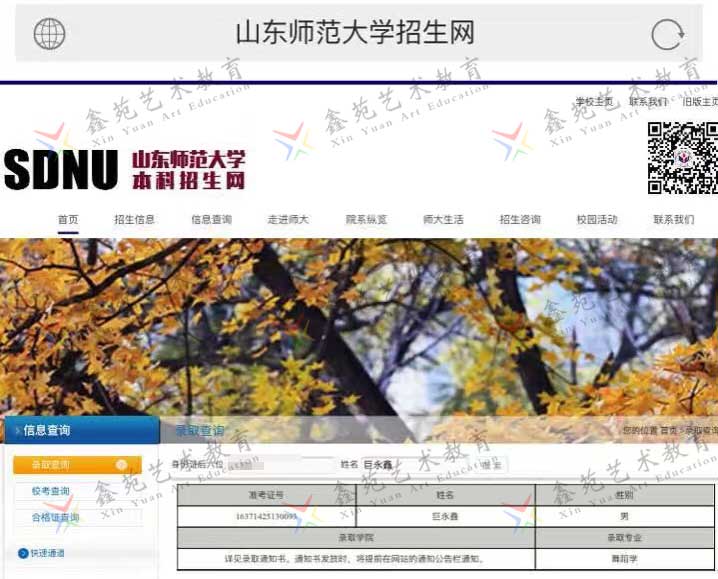Viewport: 718px width, 579px height.
Task: Open the 招生咨询 navigation item
Action: [x=520, y=220]
